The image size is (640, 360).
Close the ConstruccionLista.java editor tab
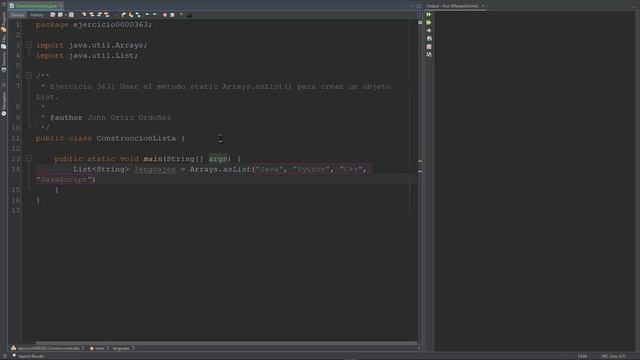coord(60,6)
